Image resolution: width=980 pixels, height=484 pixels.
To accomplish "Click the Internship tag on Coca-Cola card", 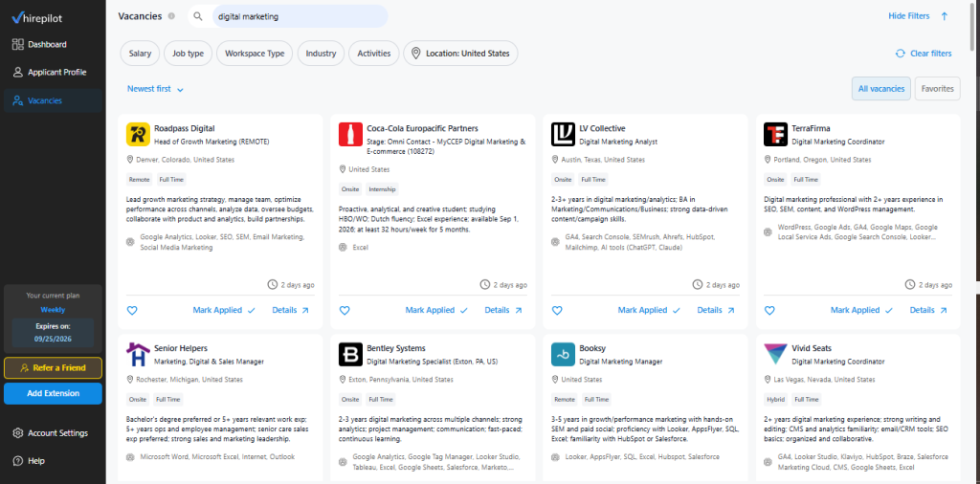I will click(x=381, y=189).
